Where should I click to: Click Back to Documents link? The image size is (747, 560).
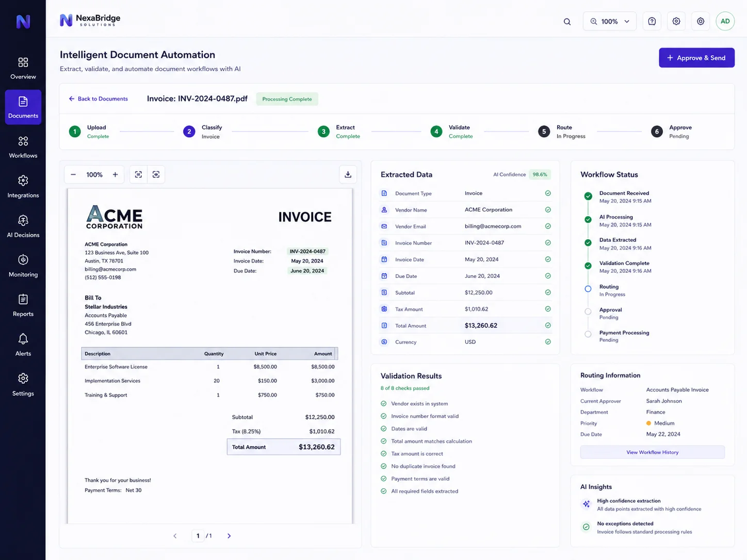(x=98, y=98)
